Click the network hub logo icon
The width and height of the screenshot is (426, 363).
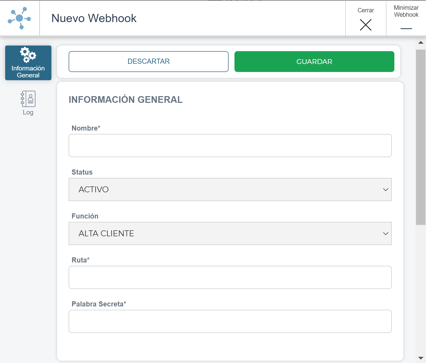click(x=19, y=18)
